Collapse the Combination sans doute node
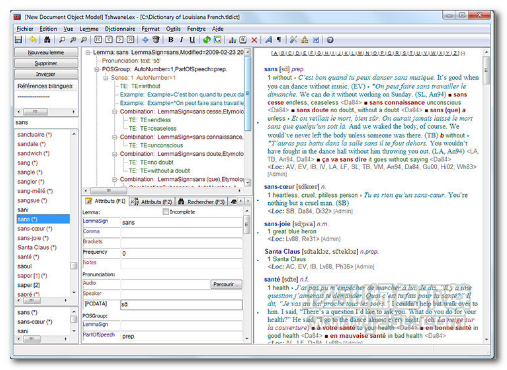Screen dimensions: 507x370 pyautogui.click(x=114, y=154)
